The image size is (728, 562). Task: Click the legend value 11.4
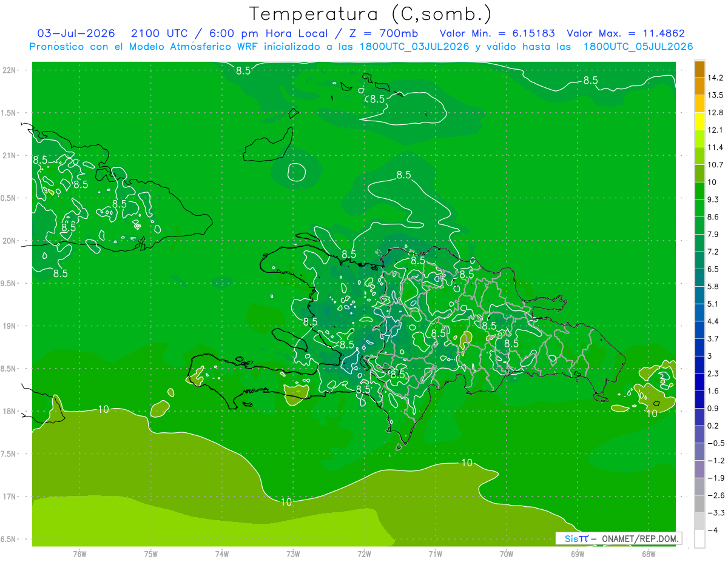tap(716, 147)
